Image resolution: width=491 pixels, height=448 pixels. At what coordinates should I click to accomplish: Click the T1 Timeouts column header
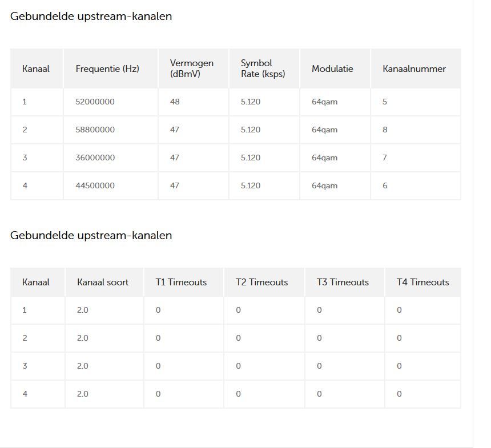point(181,282)
